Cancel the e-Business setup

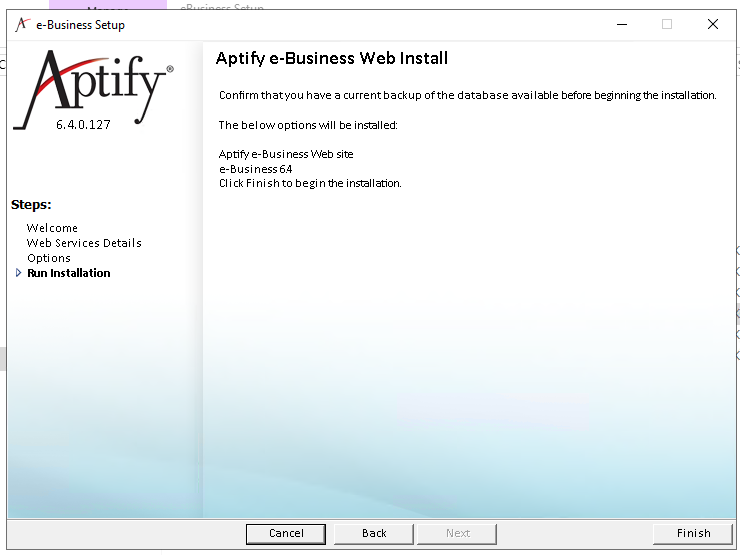(286, 533)
